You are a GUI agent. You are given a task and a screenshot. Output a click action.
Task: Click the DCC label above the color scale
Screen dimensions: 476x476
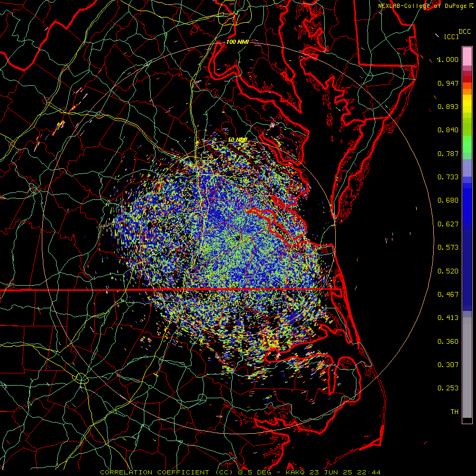464,32
